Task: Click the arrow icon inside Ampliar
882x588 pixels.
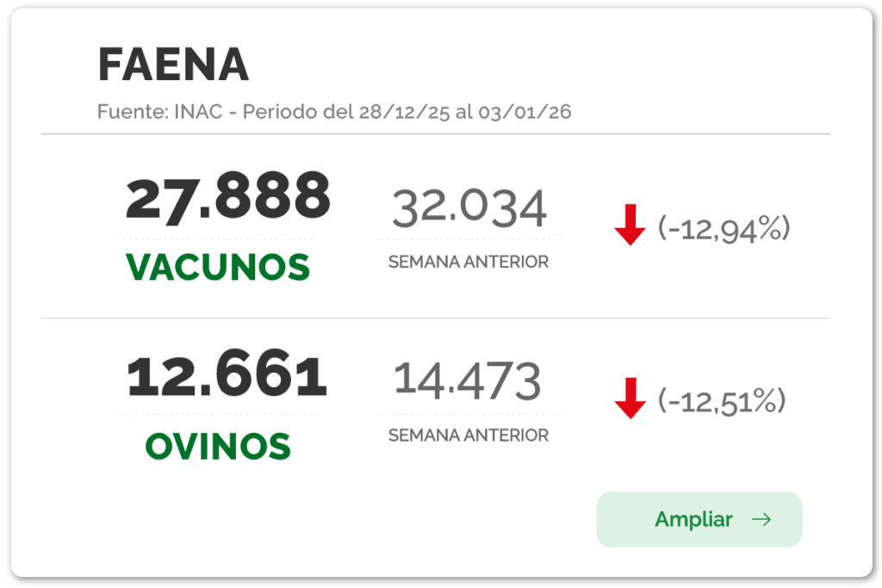Action: (761, 519)
